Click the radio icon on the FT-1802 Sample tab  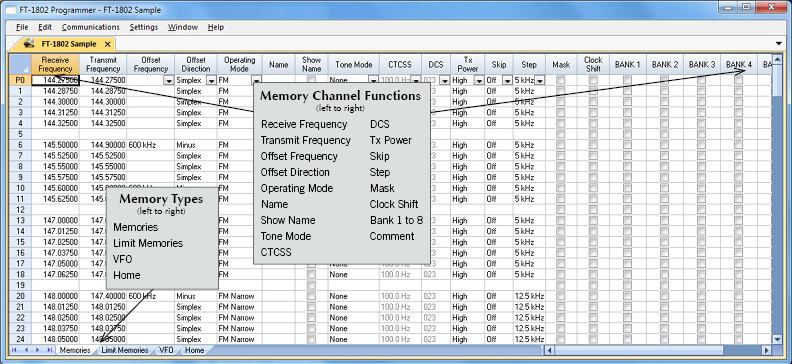coord(29,43)
